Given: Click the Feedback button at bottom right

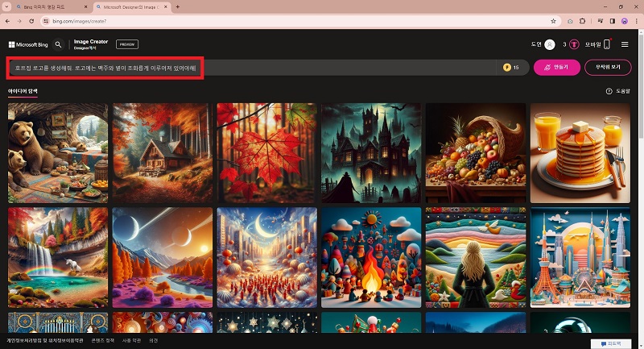Looking at the screenshot, I should [x=611, y=343].
